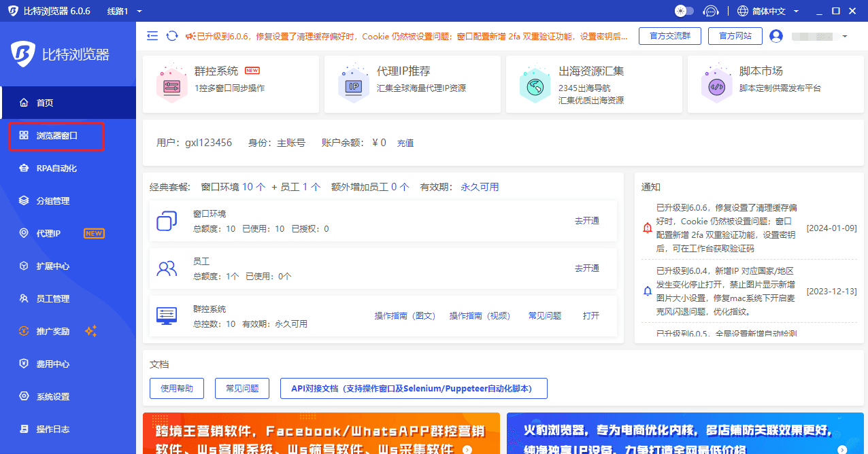Click the BitBrowser logo in sidebar
The width and height of the screenshot is (868, 454).
click(x=24, y=53)
